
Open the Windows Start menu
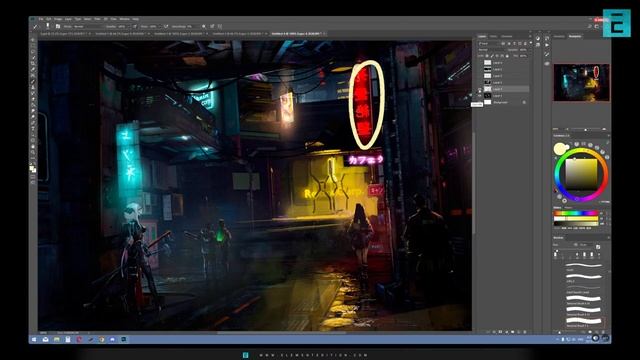point(34,339)
